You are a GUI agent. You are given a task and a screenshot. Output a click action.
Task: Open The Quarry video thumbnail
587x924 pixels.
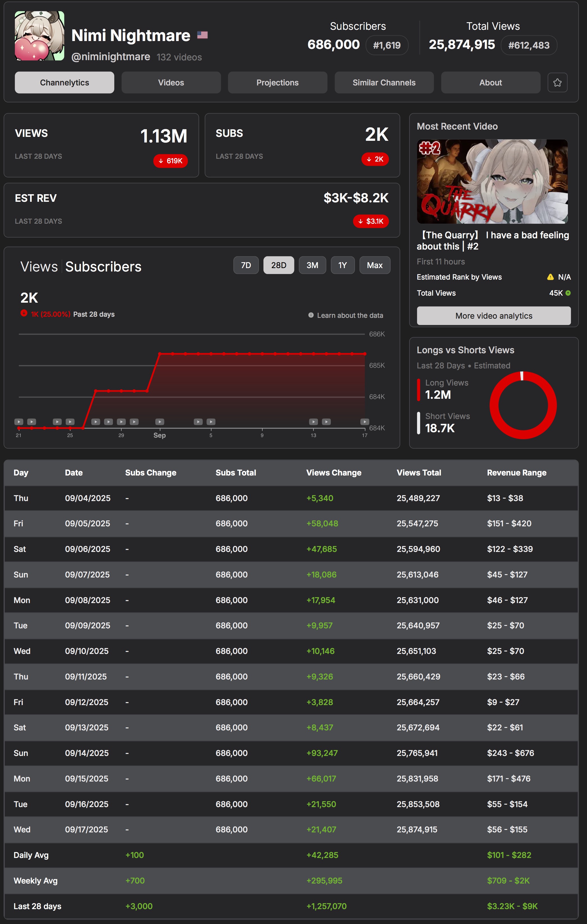pyautogui.click(x=492, y=182)
